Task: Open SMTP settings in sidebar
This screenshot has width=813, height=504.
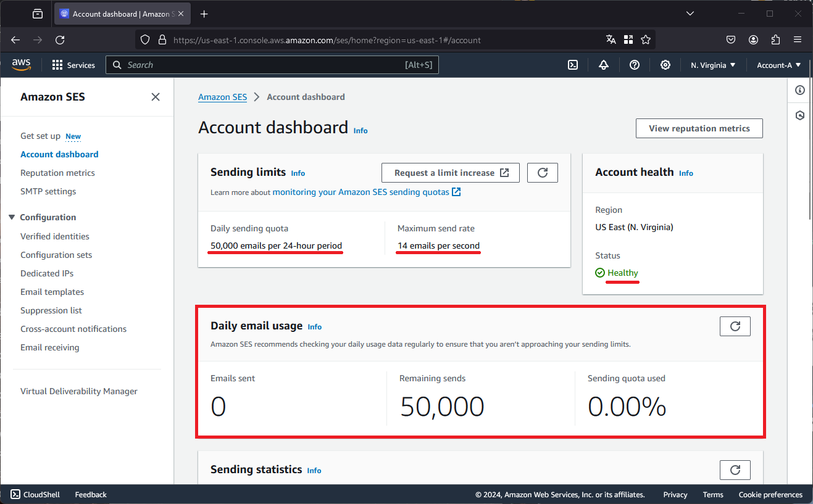Action: pyautogui.click(x=48, y=191)
